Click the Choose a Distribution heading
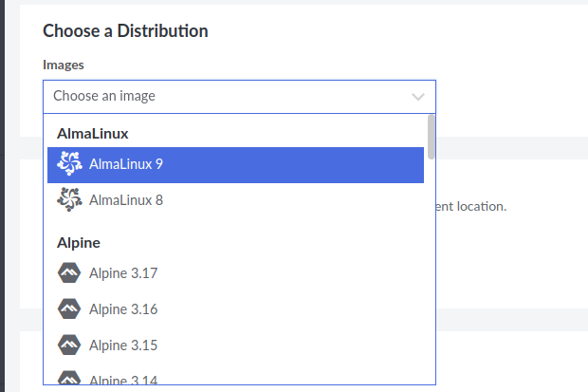The image size is (588, 392). [x=125, y=30]
